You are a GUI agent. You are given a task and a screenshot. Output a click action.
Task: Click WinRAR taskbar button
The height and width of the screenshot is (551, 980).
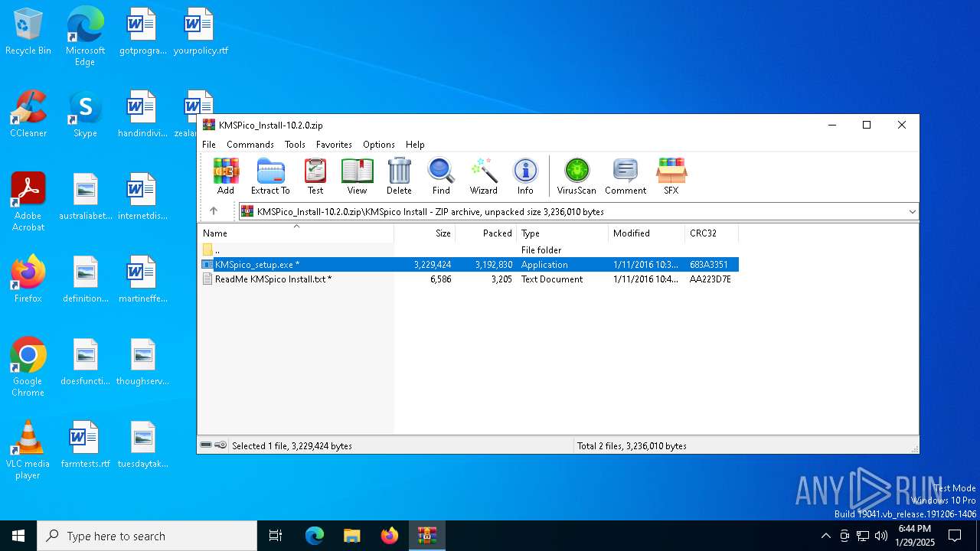click(x=427, y=536)
